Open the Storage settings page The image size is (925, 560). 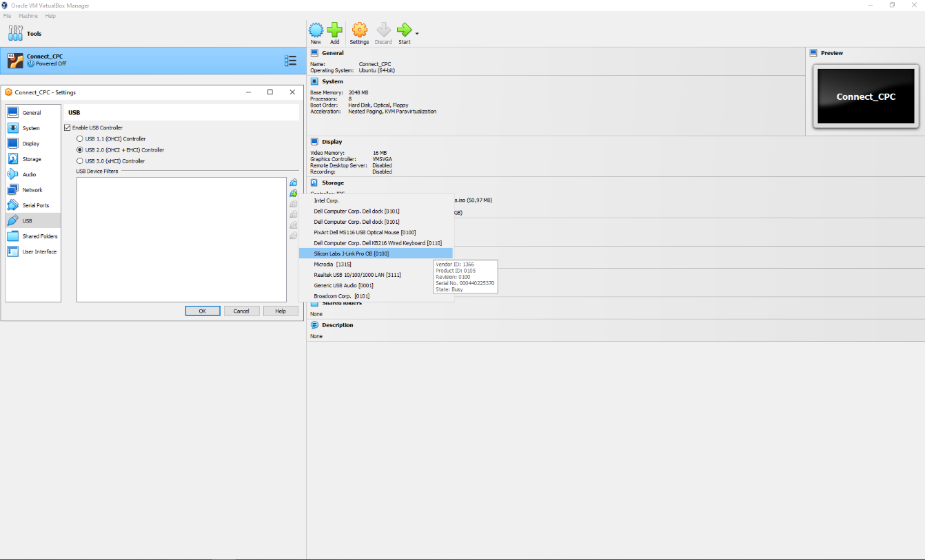30,158
